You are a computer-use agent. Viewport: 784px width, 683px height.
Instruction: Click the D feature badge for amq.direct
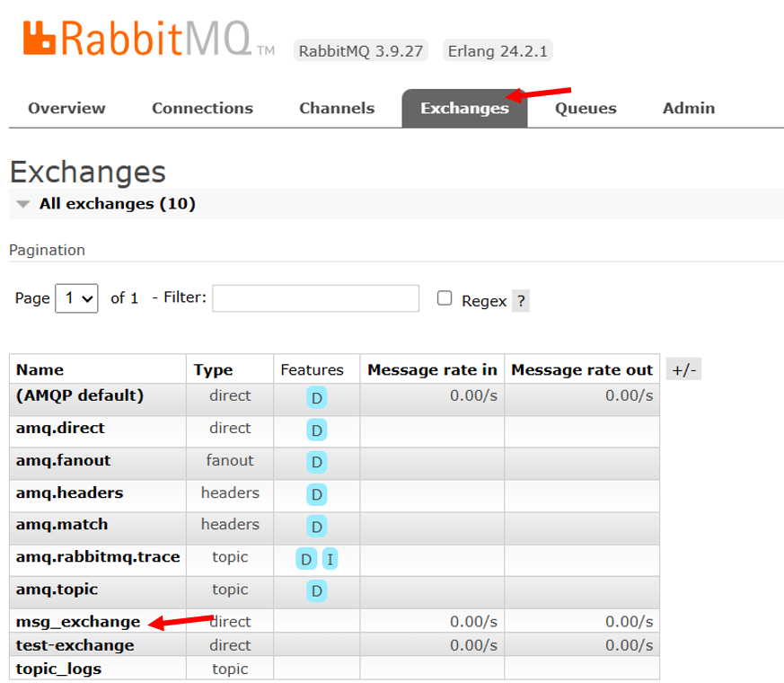point(316,430)
